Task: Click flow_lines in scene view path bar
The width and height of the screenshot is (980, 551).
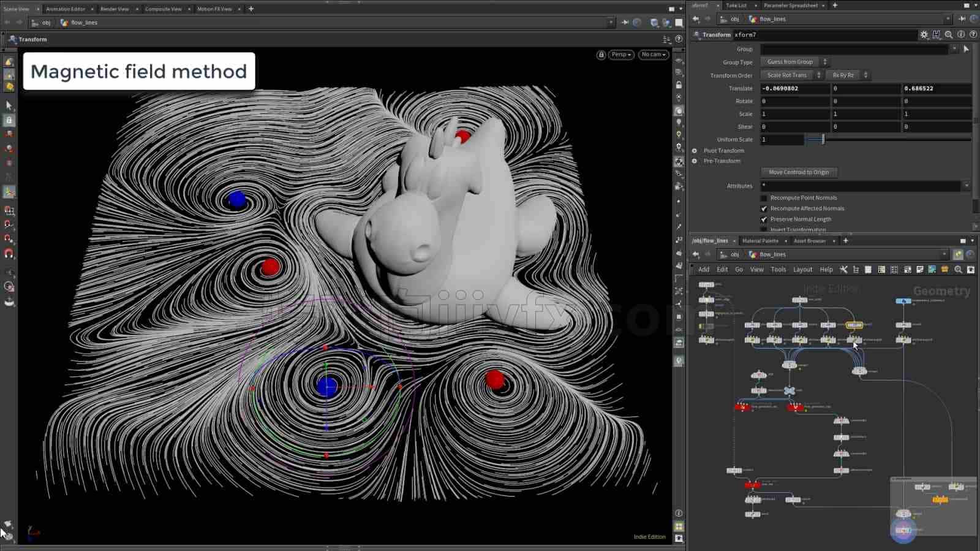Action: click(84, 23)
